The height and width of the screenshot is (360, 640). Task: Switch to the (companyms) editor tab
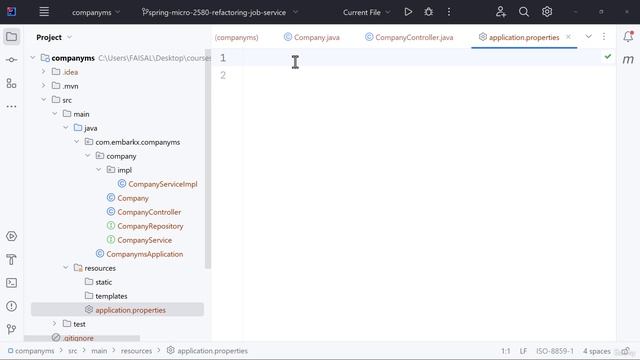tap(236, 37)
